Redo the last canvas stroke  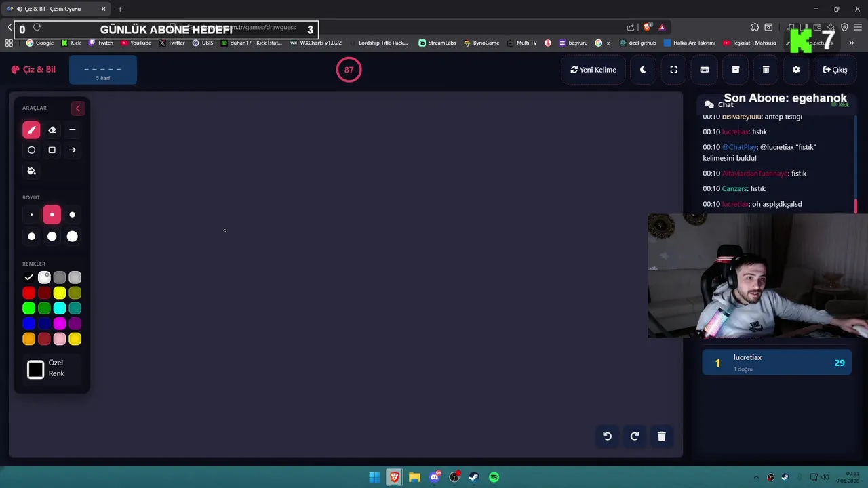[635, 436]
